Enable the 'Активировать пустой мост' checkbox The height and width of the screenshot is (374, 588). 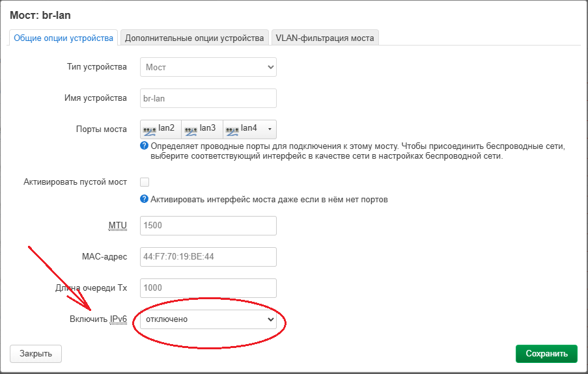[145, 182]
